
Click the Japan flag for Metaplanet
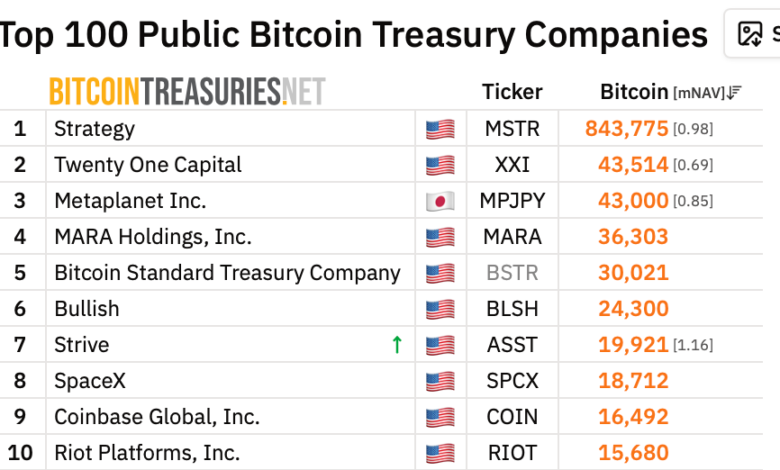pos(440,201)
